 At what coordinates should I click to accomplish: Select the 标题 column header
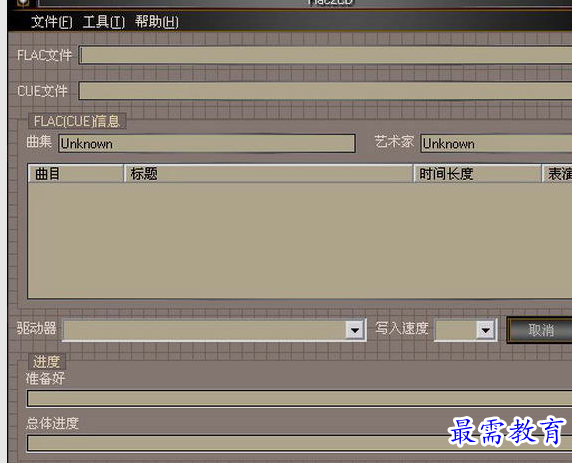268,174
